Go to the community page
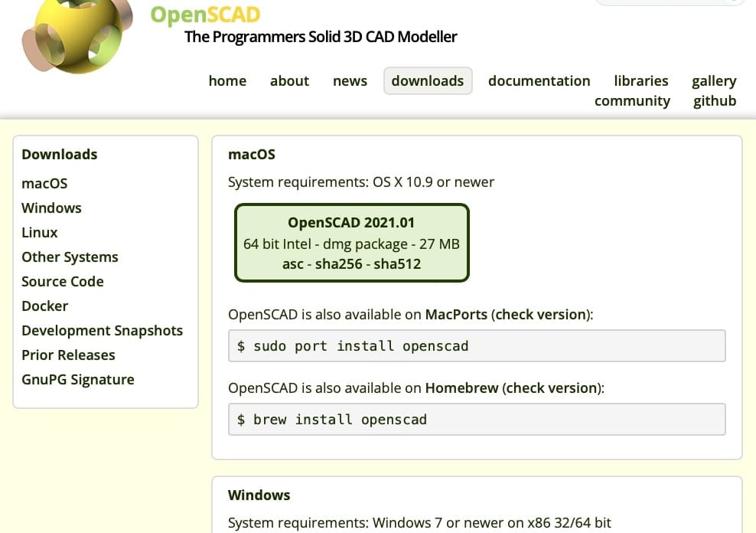Viewport: 756px width, 533px height. [x=632, y=101]
